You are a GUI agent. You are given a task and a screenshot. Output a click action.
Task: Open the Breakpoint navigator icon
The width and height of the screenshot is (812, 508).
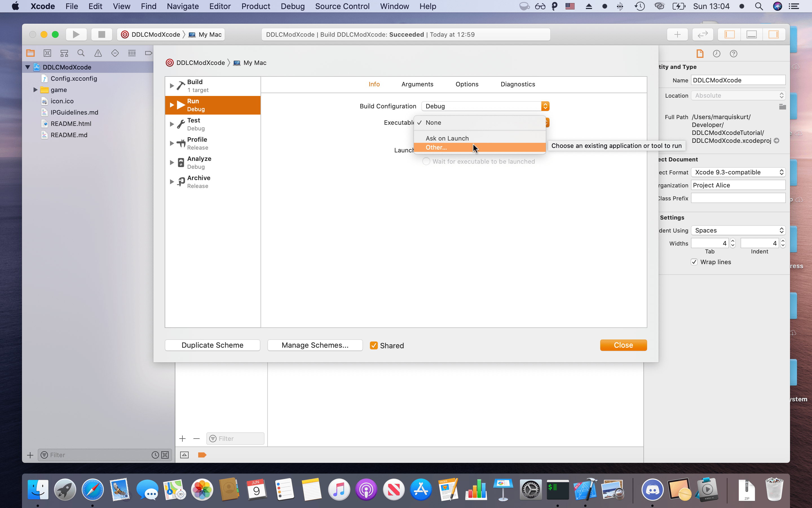(148, 53)
